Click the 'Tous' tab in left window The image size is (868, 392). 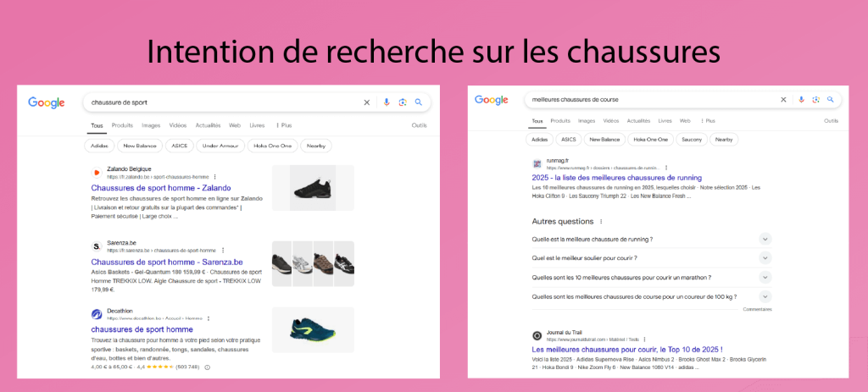97,126
